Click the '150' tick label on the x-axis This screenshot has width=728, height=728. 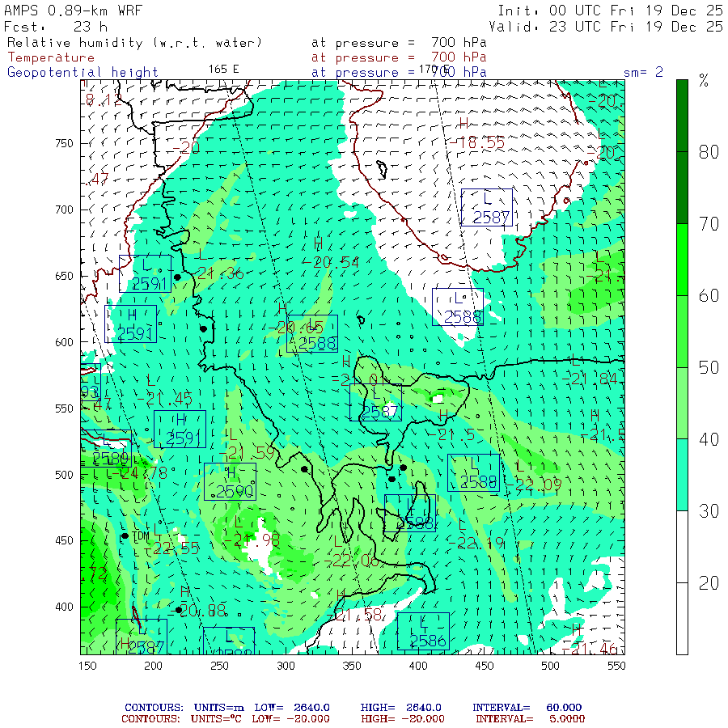(87, 666)
